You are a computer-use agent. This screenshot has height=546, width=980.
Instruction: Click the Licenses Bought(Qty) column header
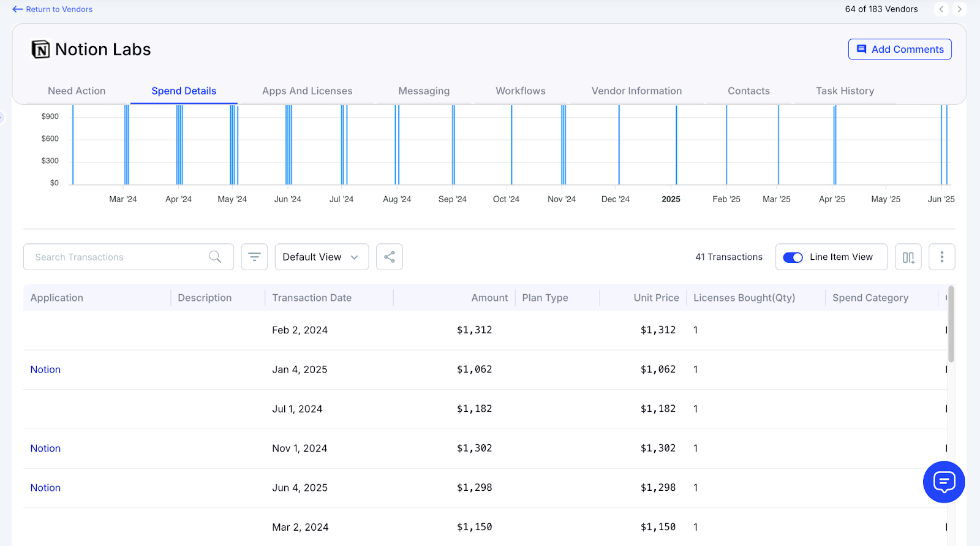pyautogui.click(x=744, y=298)
